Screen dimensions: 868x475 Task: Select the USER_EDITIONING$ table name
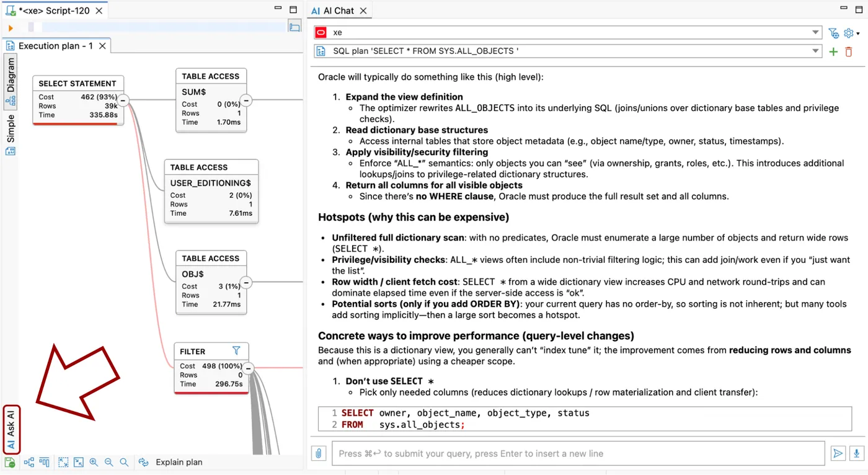[210, 183]
